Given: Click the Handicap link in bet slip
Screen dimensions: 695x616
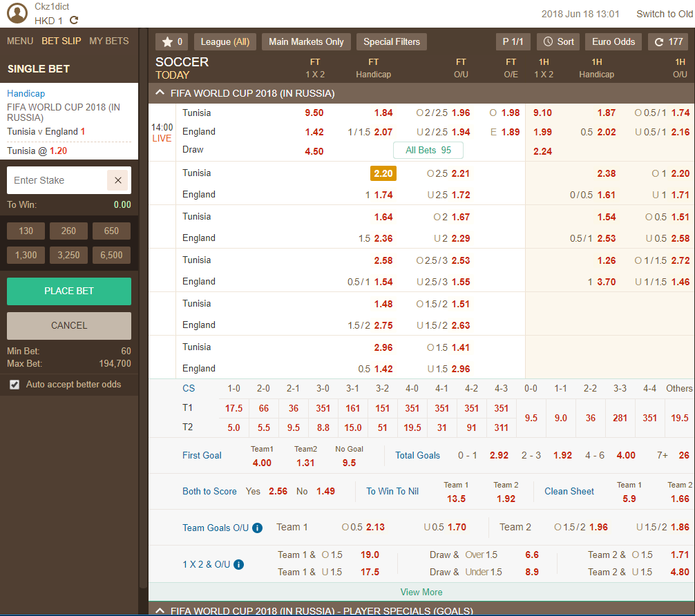Looking at the screenshot, I should pyautogui.click(x=26, y=93).
